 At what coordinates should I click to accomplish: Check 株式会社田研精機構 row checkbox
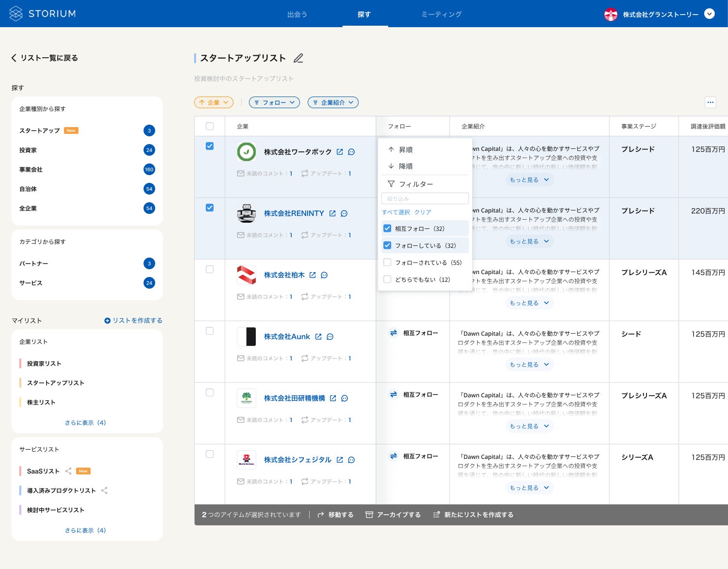(x=210, y=392)
